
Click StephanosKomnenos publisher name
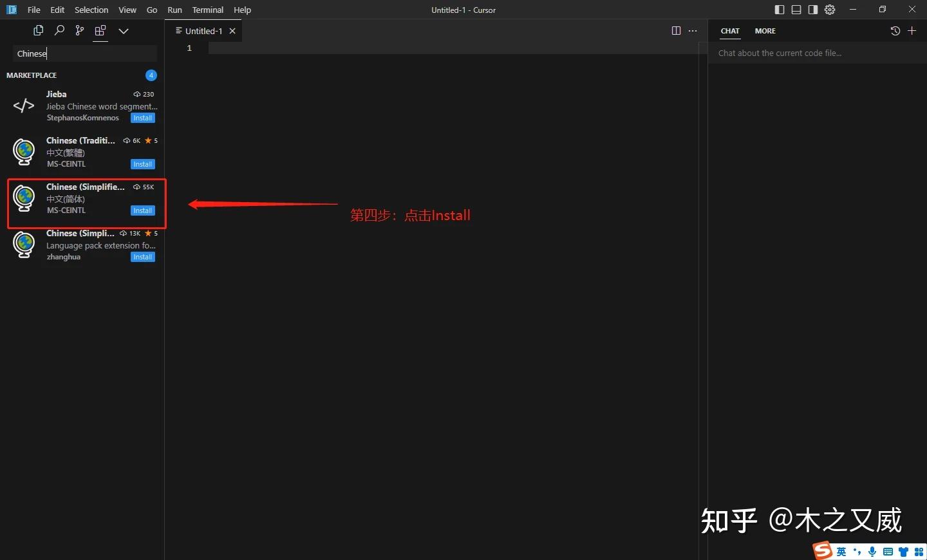pyautogui.click(x=83, y=118)
